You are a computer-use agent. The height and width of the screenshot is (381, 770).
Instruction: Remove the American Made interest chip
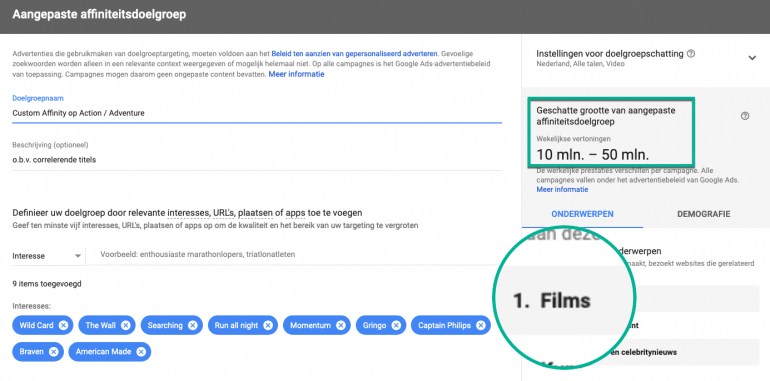[141, 352]
